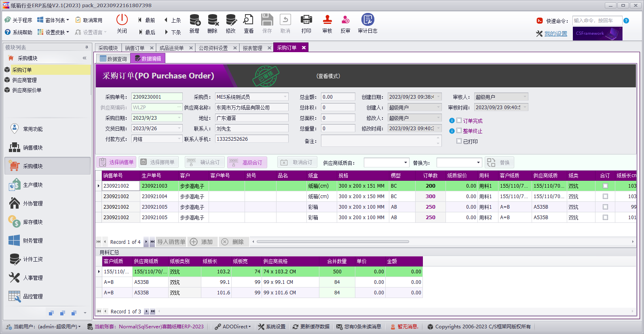
Task: Click the 审核 stamp icon
Action: (x=327, y=19)
